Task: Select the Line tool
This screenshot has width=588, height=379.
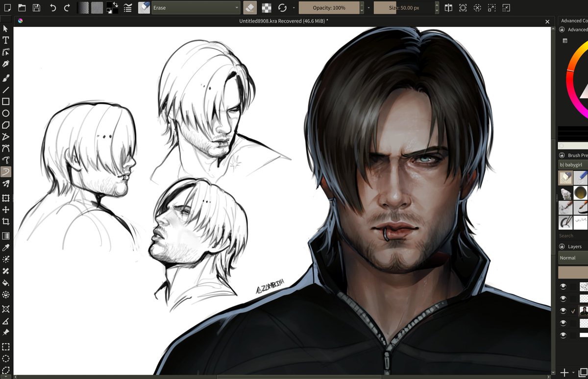Action: [x=6, y=90]
